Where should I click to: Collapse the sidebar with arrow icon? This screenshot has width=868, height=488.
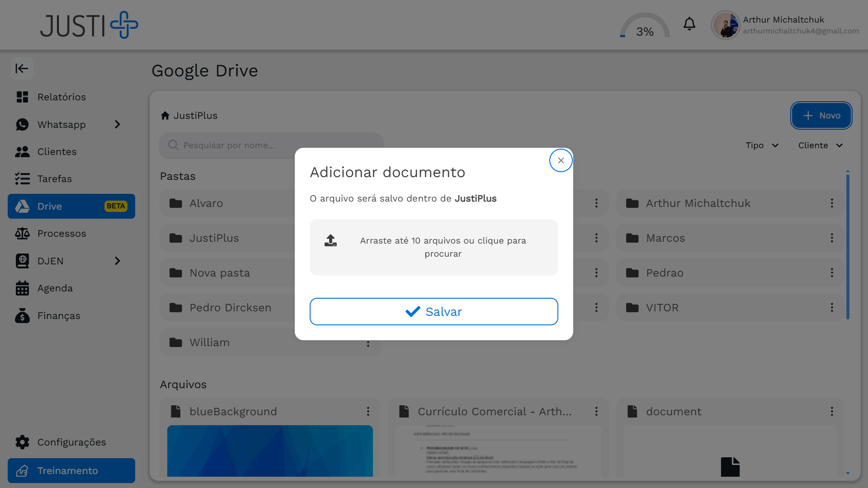point(22,69)
